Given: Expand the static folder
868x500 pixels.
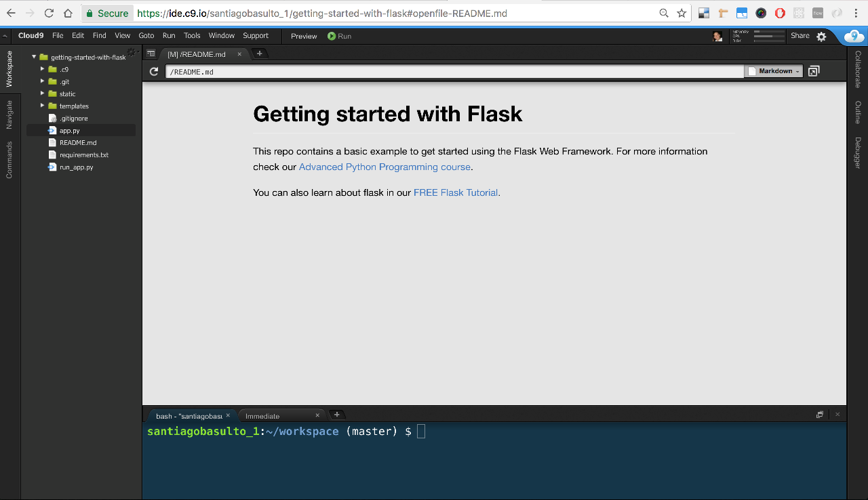Looking at the screenshot, I should pos(42,93).
